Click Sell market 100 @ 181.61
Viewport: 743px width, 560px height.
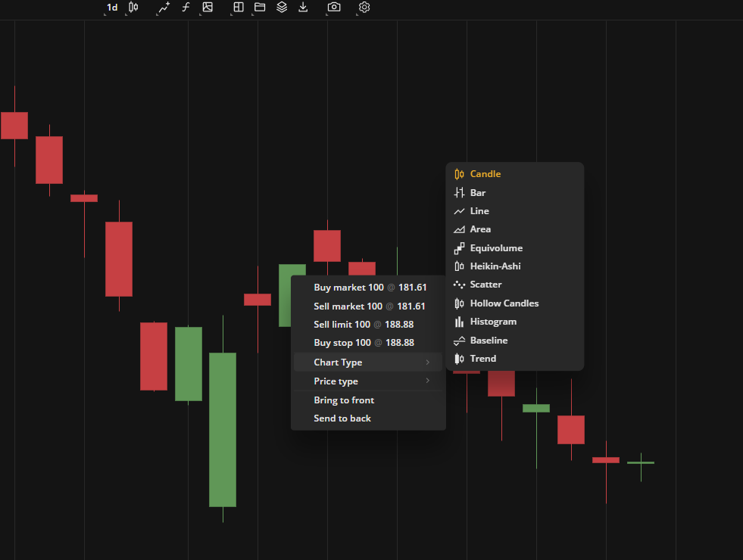pos(368,306)
